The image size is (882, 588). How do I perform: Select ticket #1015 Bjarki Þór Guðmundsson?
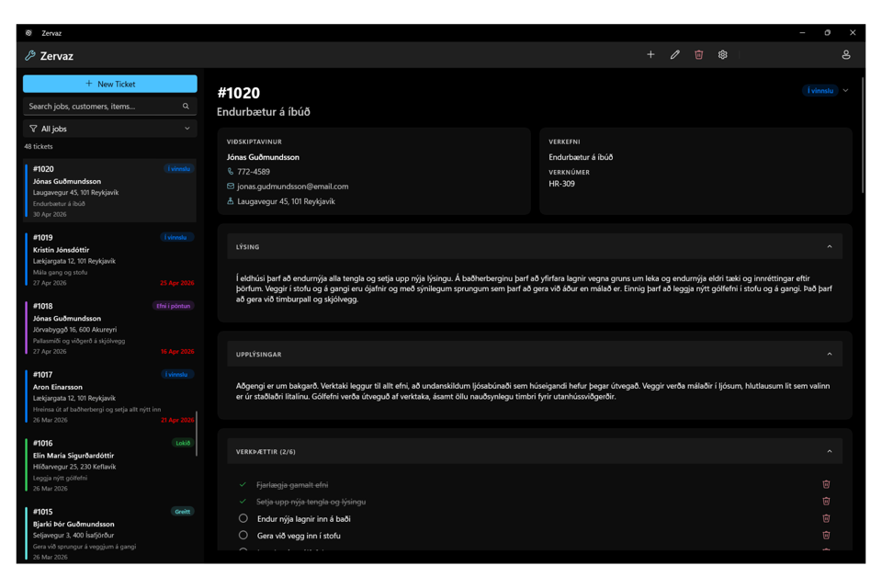110,534
